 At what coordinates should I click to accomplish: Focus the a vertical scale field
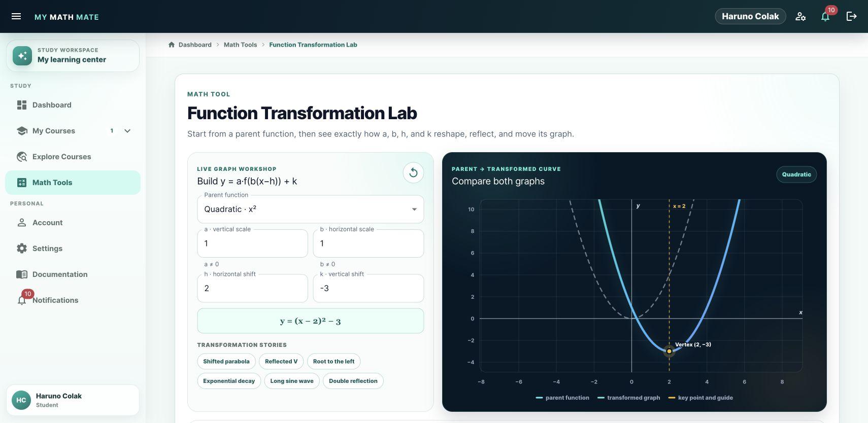click(252, 243)
